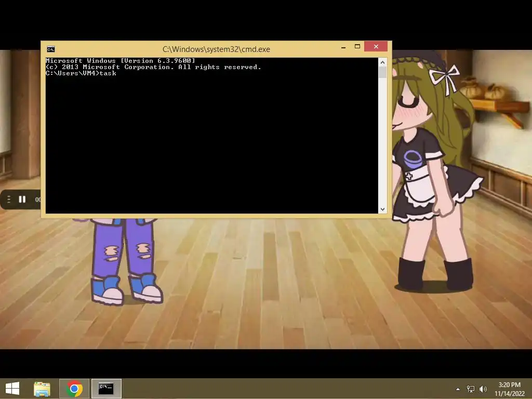The height and width of the screenshot is (399, 532).
Task: Click the cmd title text C:\Windows\system32\cmd.exe
Action: pyautogui.click(x=217, y=49)
